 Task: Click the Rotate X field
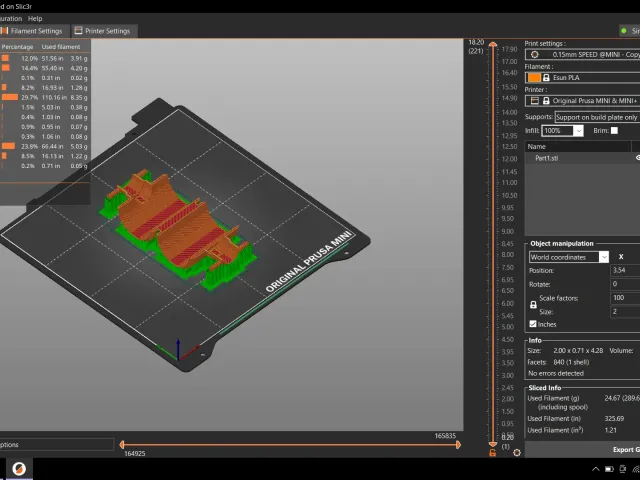(625, 284)
